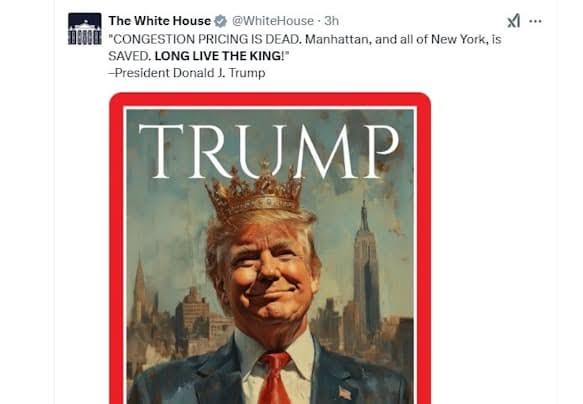Click the spired tower on the image's left
583x404 pixels.
pyautogui.click(x=139, y=288)
